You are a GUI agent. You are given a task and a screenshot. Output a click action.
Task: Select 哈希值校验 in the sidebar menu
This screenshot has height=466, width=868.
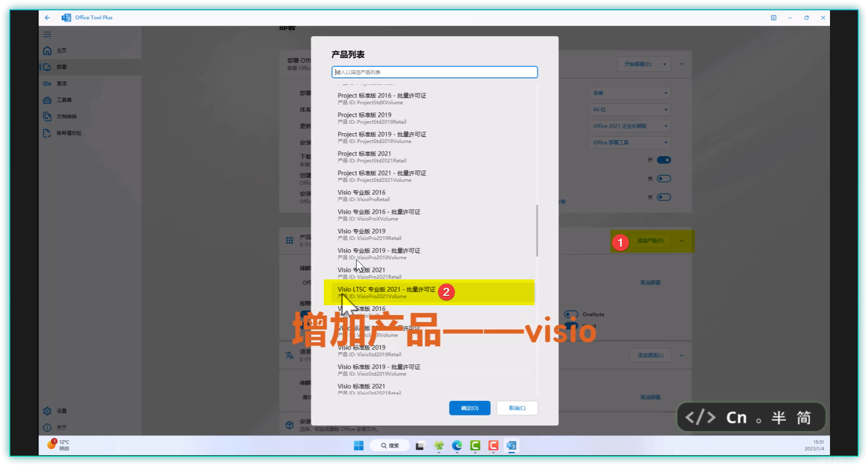pyautogui.click(x=69, y=133)
